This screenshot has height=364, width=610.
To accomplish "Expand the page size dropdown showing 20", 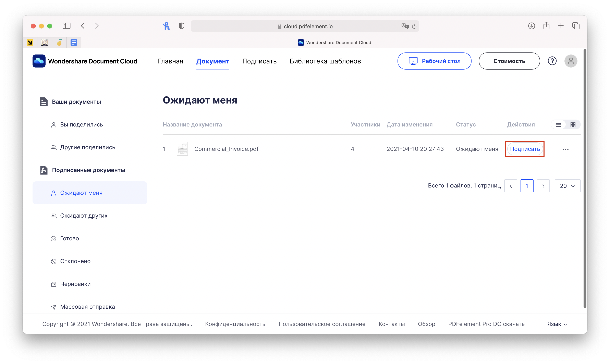I will [567, 186].
